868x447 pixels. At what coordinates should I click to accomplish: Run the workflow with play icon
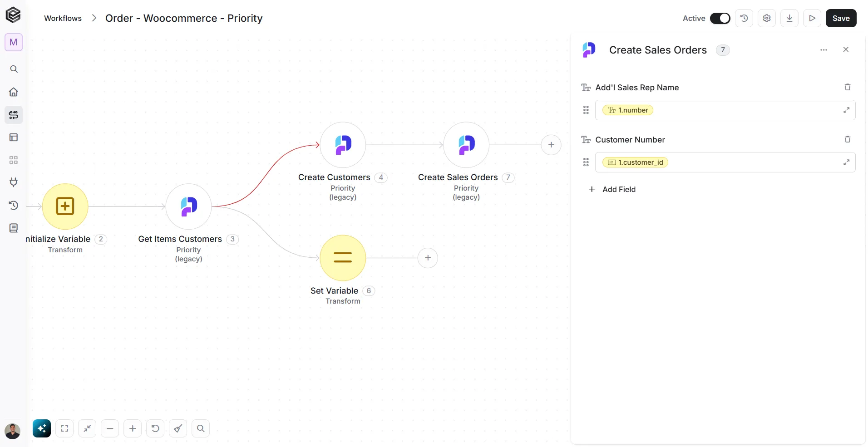pyautogui.click(x=812, y=18)
